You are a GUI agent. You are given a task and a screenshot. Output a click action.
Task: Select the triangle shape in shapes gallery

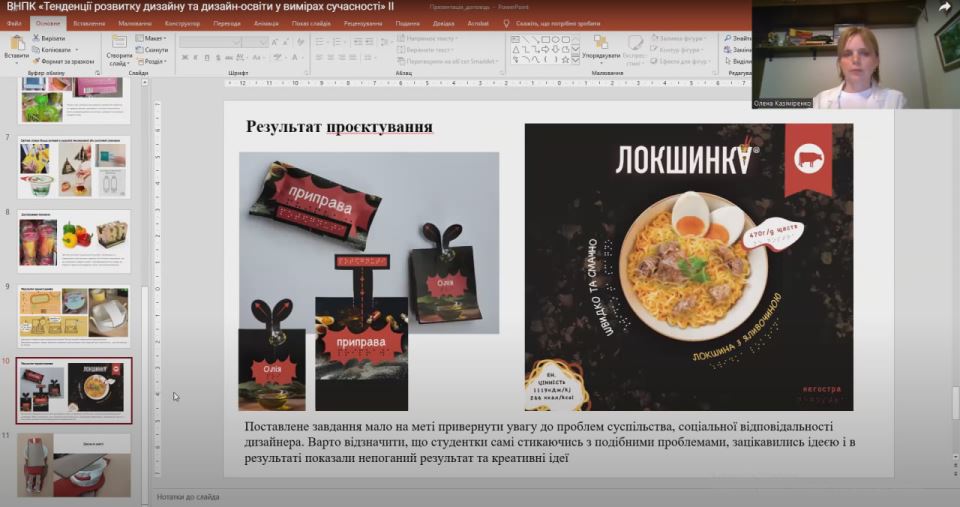[x=516, y=50]
